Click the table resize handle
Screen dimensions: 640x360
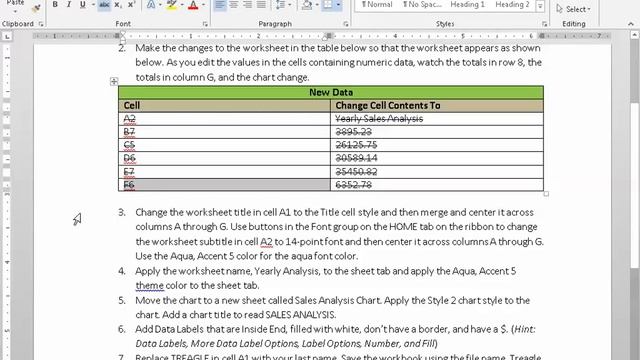pyautogui.click(x=546, y=194)
